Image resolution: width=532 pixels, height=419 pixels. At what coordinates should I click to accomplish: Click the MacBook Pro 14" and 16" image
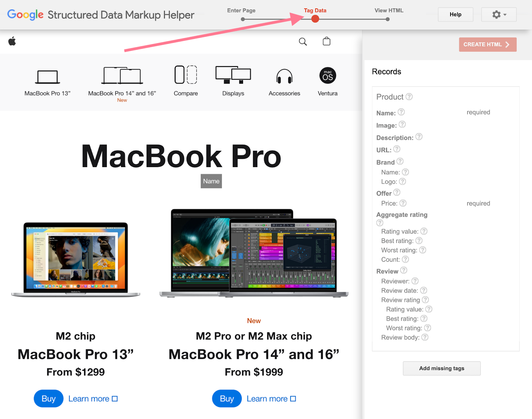click(254, 253)
